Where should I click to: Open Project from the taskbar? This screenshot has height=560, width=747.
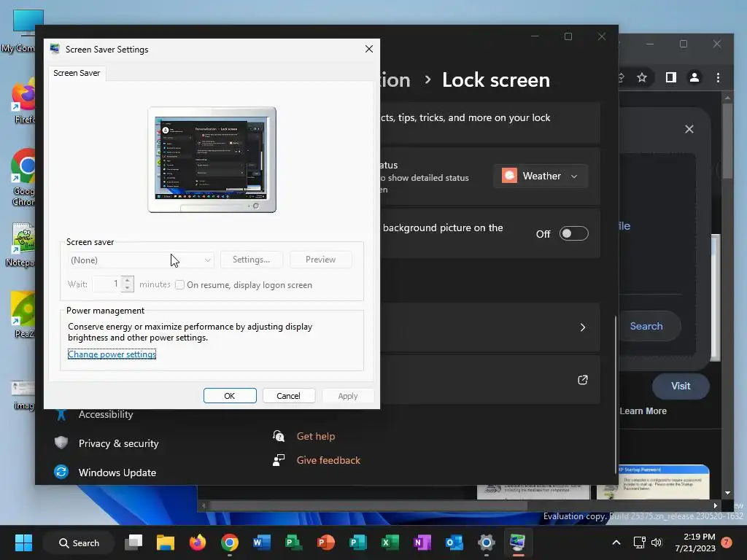(293, 542)
